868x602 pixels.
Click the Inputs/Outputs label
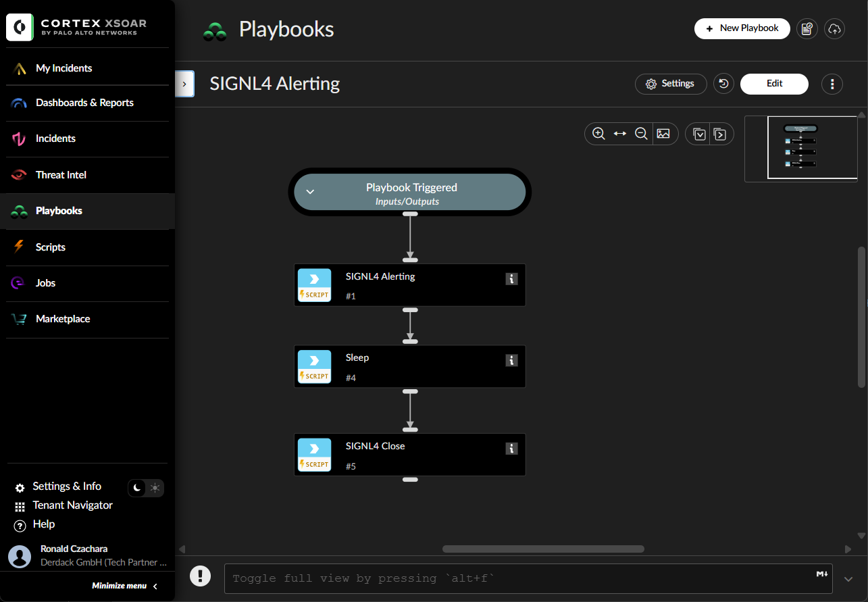pyautogui.click(x=407, y=201)
